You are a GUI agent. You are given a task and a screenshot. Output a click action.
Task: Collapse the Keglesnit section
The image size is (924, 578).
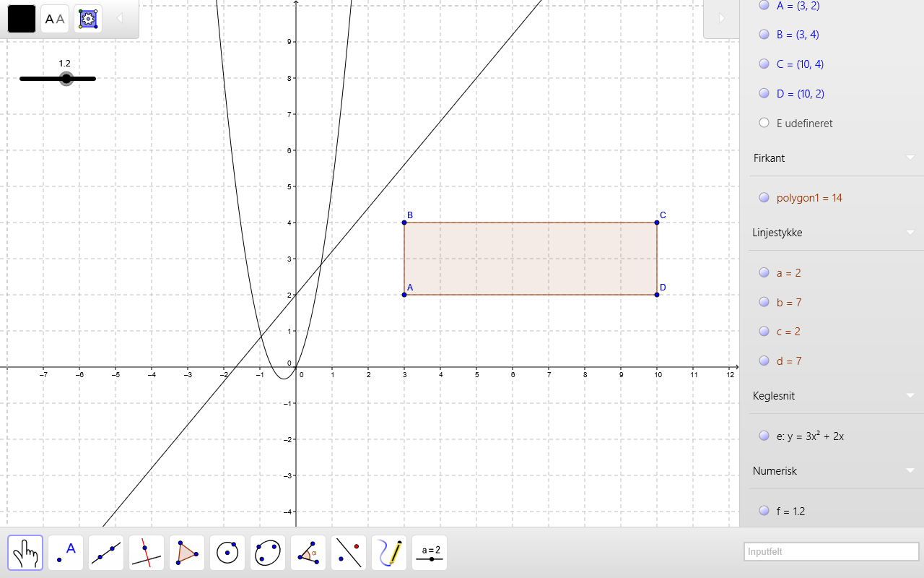[x=910, y=396]
